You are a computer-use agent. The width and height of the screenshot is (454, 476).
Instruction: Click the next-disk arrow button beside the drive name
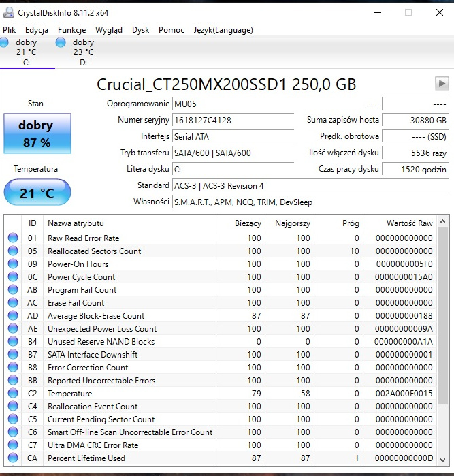point(442,83)
